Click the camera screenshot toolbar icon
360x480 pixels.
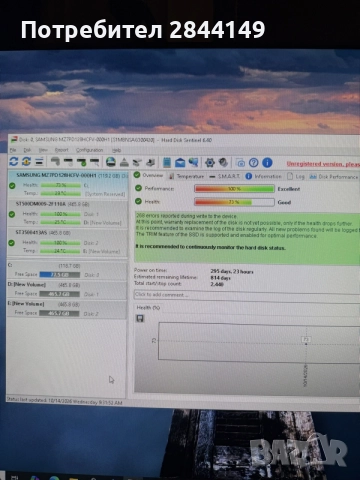click(x=240, y=163)
